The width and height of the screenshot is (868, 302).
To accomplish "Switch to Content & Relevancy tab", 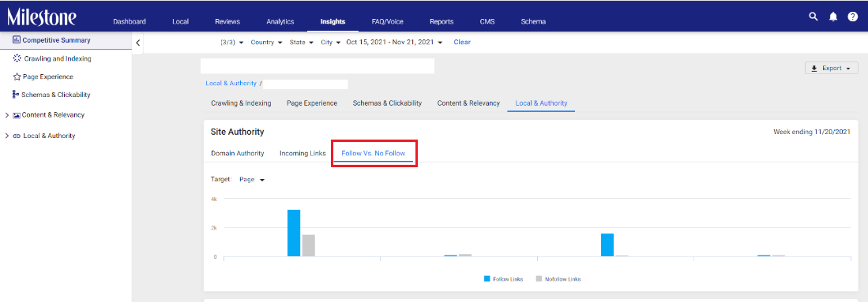I will pyautogui.click(x=468, y=103).
